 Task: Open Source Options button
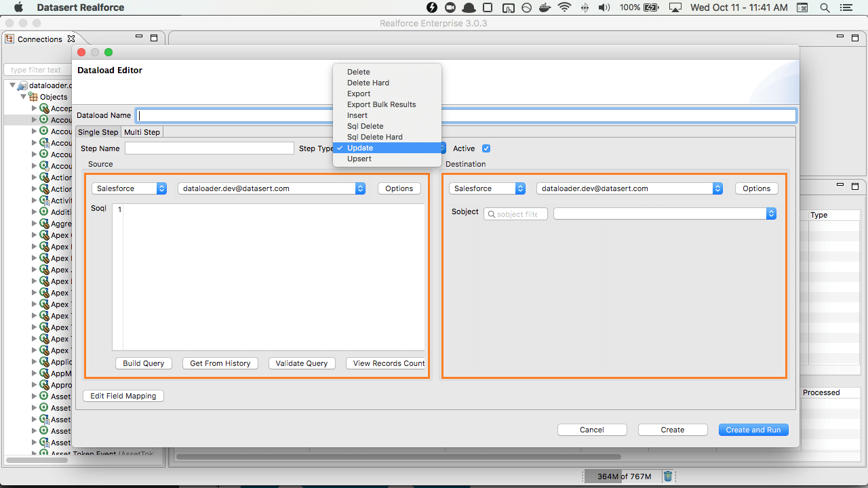coord(399,188)
